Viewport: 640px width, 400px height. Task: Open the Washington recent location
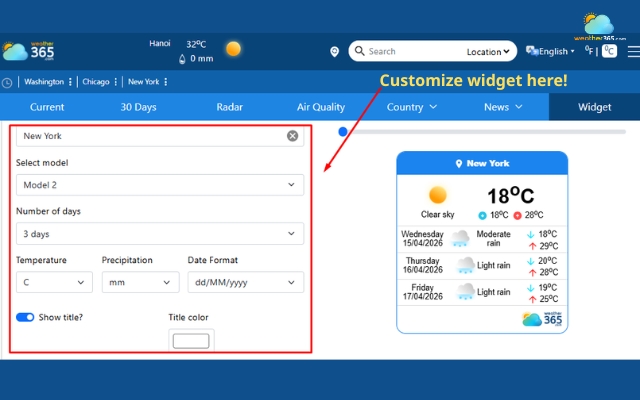pyautogui.click(x=44, y=82)
